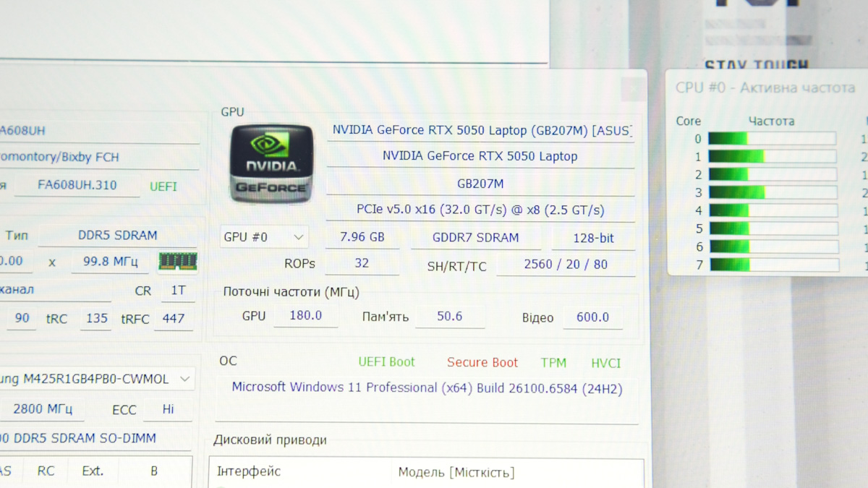
Task: Click the memory clock value 50.6
Action: 449,317
